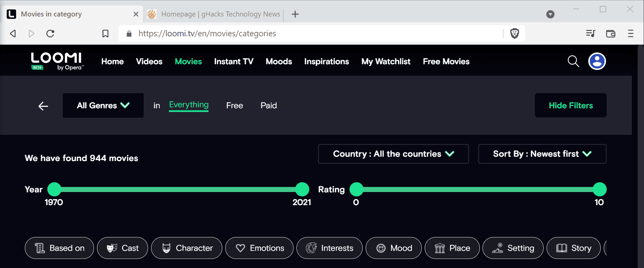Open Instant TV section
This screenshot has height=268, width=644.
click(234, 61)
